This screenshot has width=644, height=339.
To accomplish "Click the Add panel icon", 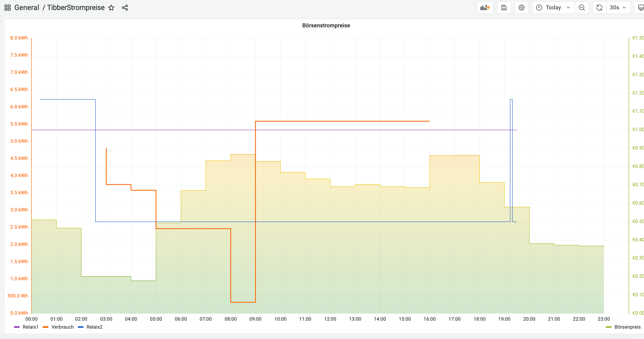I will coord(485,8).
